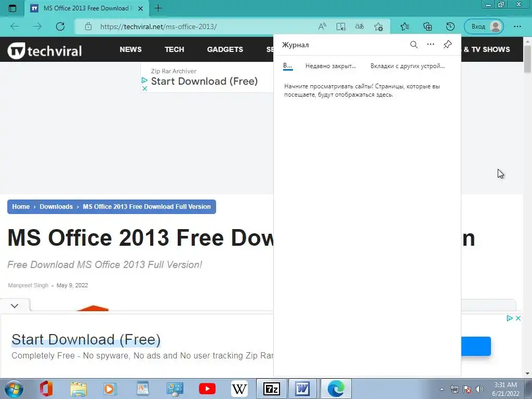Activate Read aloud in address bar
Viewport: 532px width, 399px height.
click(322, 26)
